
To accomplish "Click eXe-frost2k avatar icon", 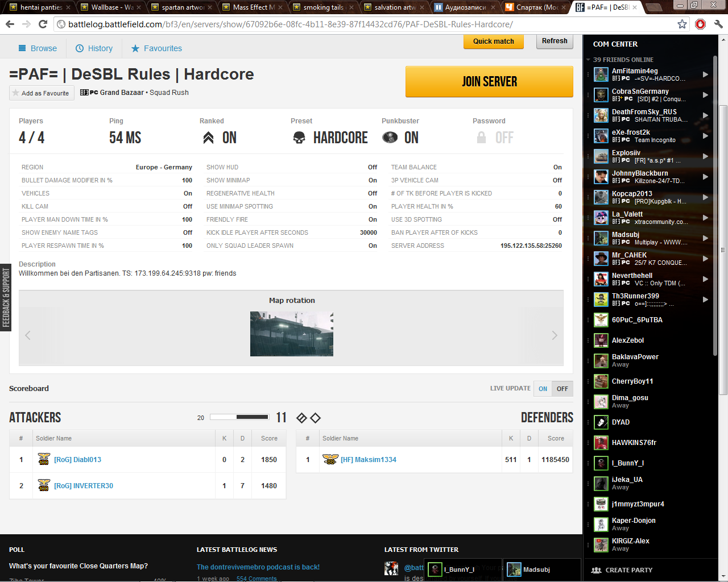I will coord(601,136).
